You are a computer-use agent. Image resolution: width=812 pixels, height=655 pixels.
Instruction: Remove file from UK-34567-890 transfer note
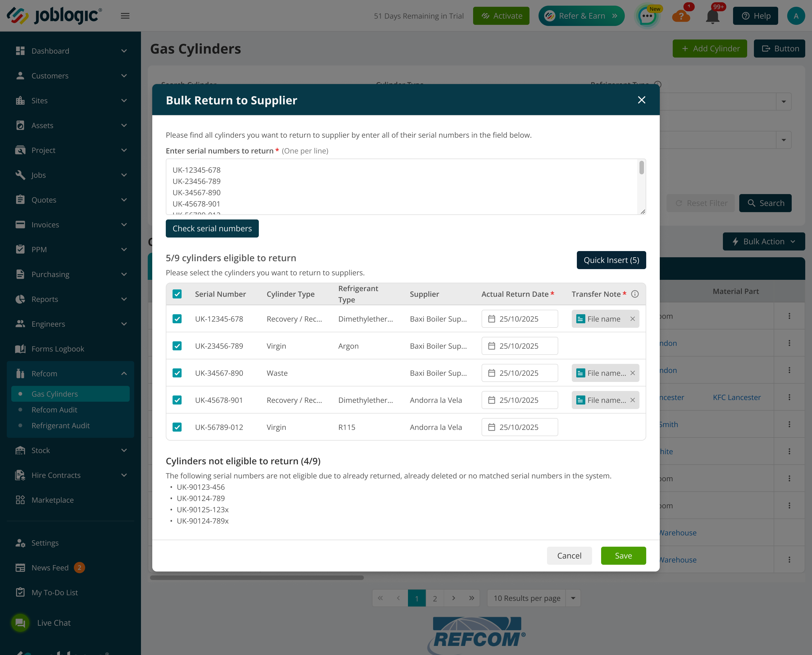(632, 373)
